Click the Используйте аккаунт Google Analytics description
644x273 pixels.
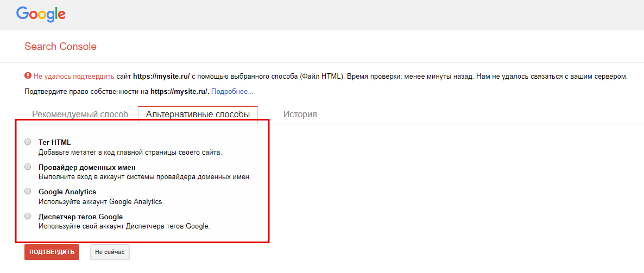click(101, 201)
